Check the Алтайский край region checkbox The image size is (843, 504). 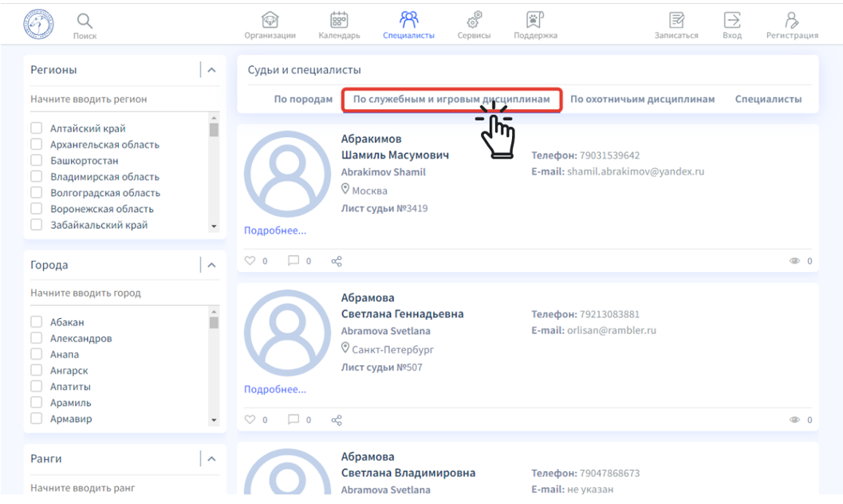click(36, 128)
